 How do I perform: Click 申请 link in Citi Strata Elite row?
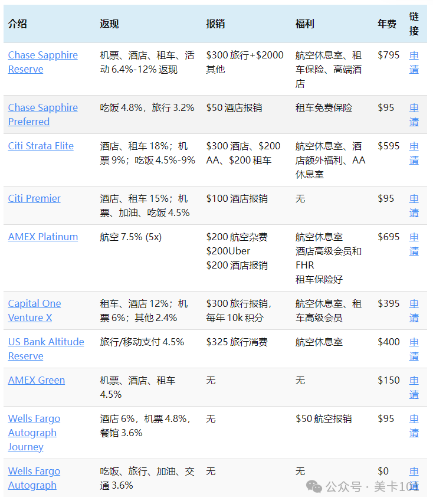click(414, 153)
